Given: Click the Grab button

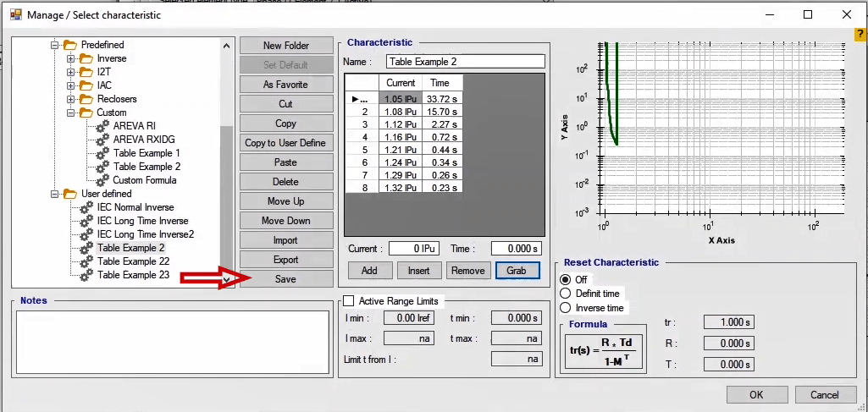Looking at the screenshot, I should click(x=517, y=271).
